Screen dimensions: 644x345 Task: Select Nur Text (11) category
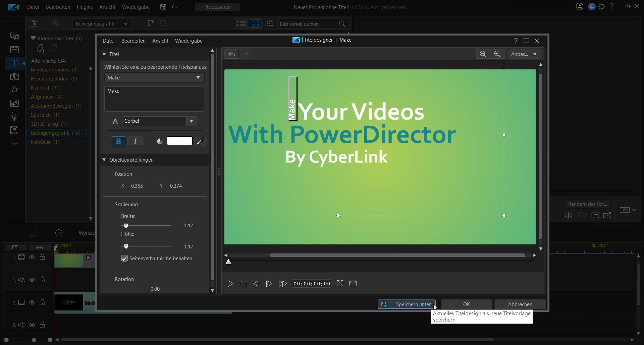[x=46, y=88]
